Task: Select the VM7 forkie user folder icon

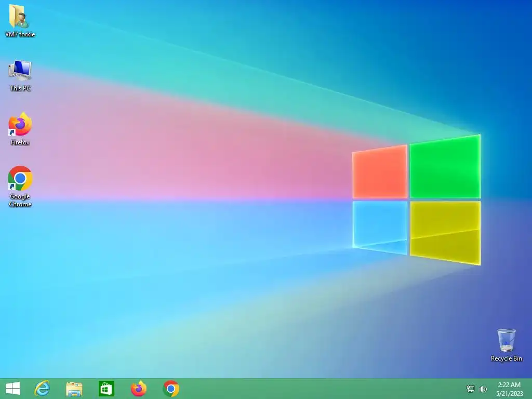Action: [x=19, y=16]
